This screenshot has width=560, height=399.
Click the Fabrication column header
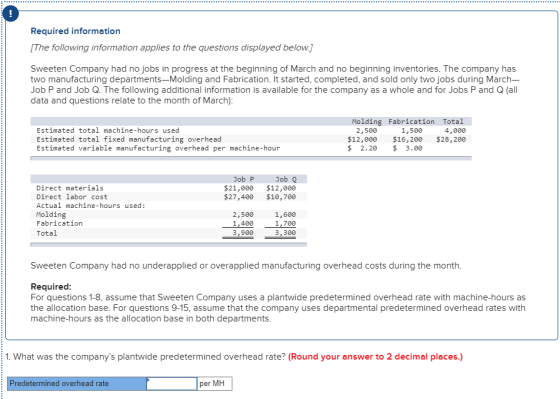(411, 121)
